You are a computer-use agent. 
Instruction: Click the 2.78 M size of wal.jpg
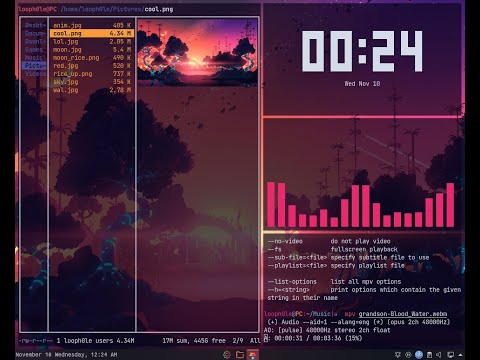[x=120, y=90]
